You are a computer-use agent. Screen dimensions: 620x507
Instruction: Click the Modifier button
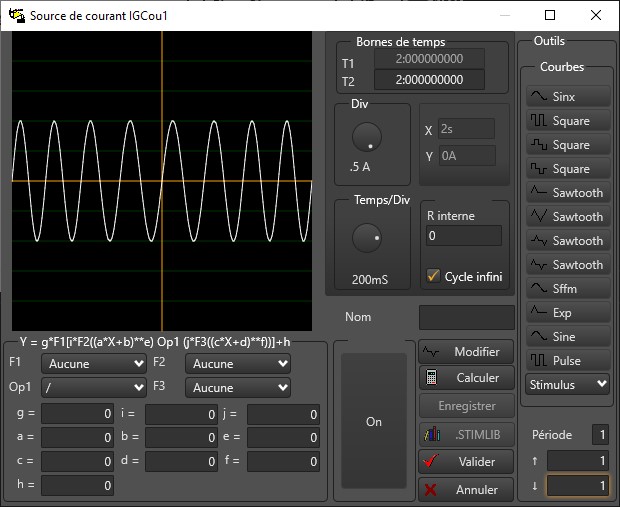coord(465,352)
